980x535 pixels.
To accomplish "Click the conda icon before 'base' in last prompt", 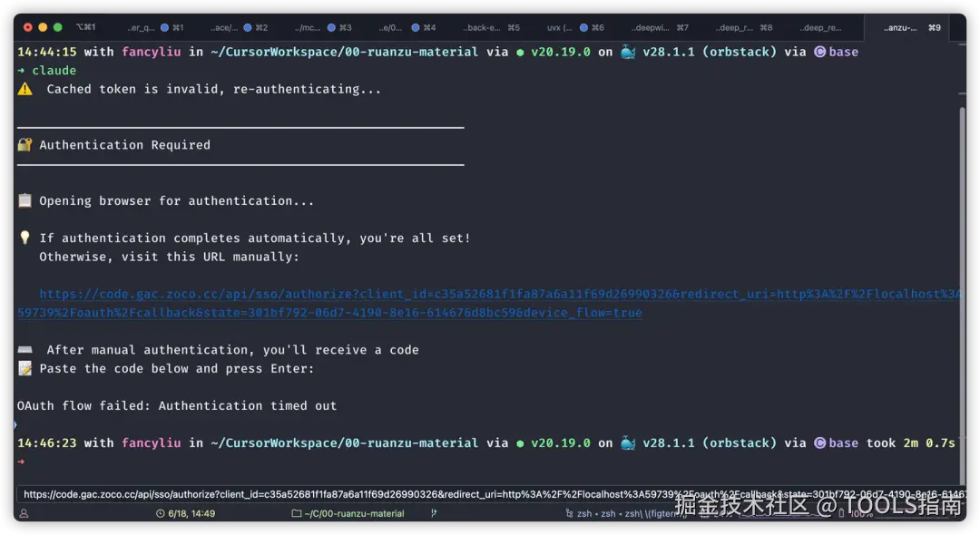I will click(820, 443).
